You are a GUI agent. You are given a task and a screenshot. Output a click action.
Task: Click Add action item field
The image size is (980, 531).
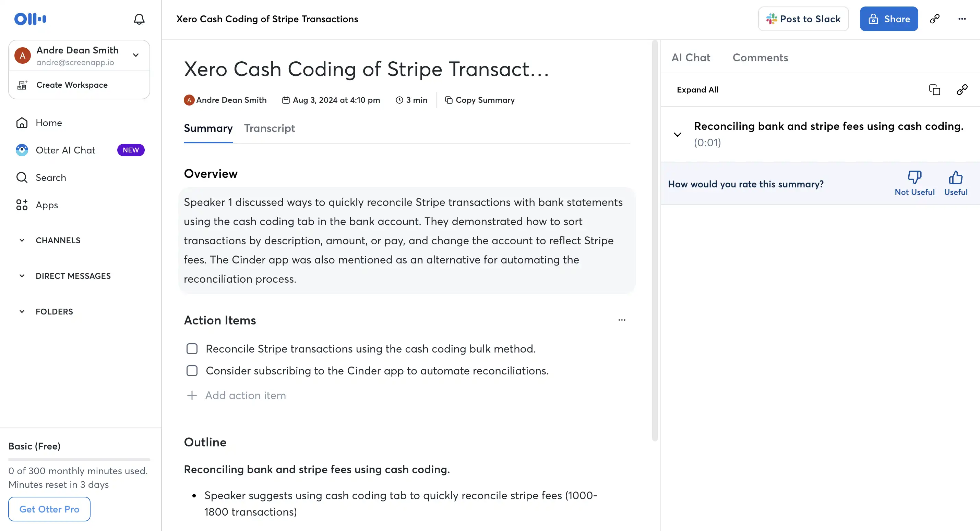(x=246, y=395)
